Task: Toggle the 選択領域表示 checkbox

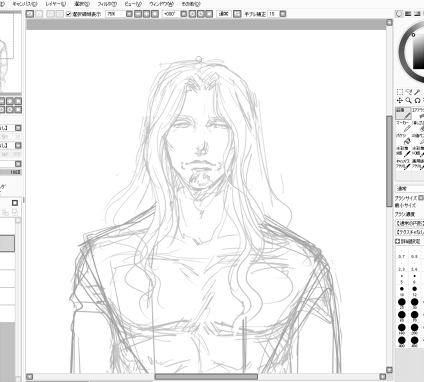Action: click(69, 14)
